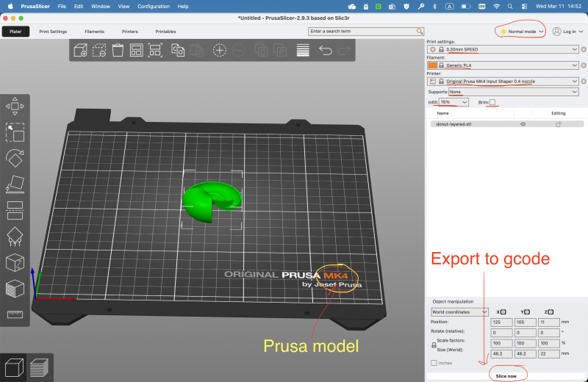Viewport: 588px width, 382px height.
Task: Toggle the scale factors lock icon
Action: (x=434, y=345)
